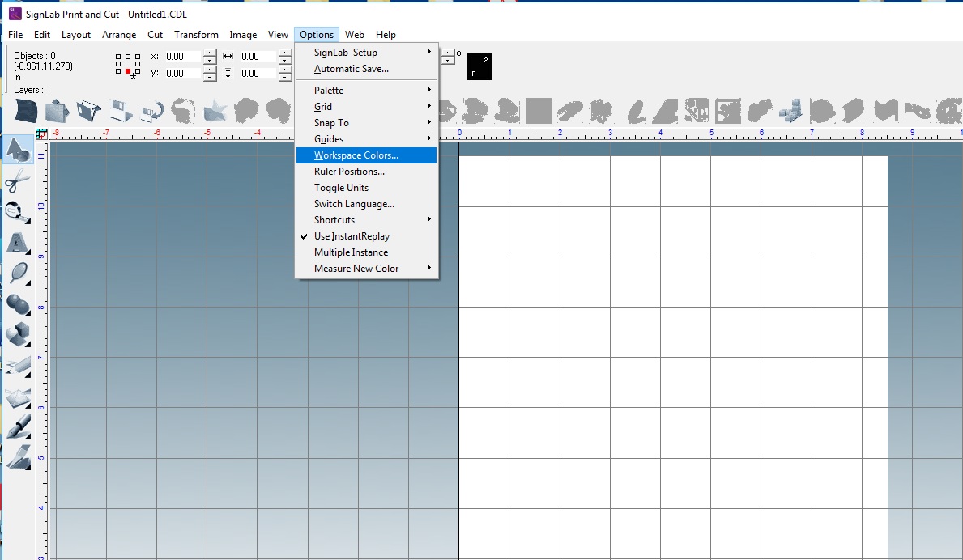Open the View menu
The image size is (963, 560).
(x=278, y=34)
